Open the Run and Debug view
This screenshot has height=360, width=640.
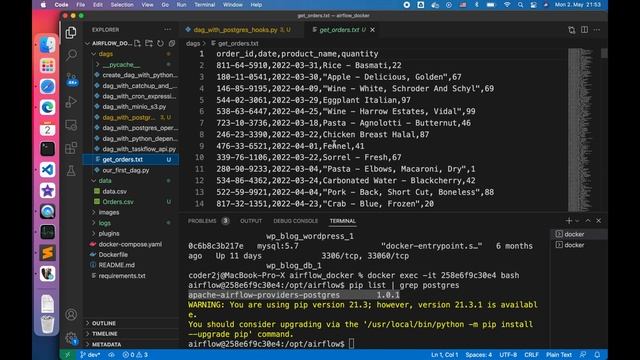(x=71, y=102)
